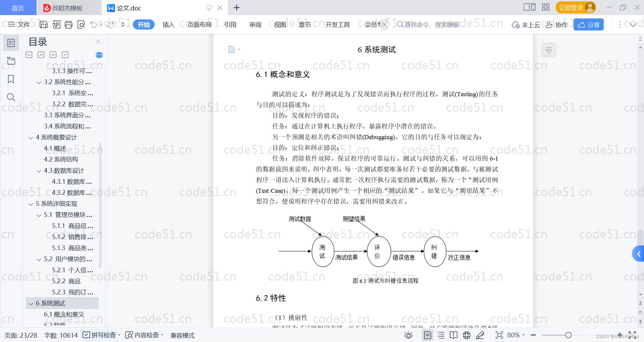Click the Export to PDF icon
This screenshot has height=342, width=644.
pos(56,24)
